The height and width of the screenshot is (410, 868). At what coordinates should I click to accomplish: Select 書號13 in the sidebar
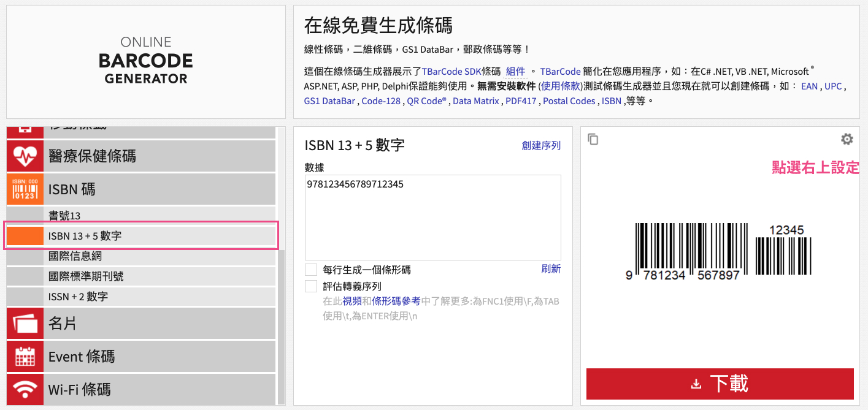coord(64,216)
